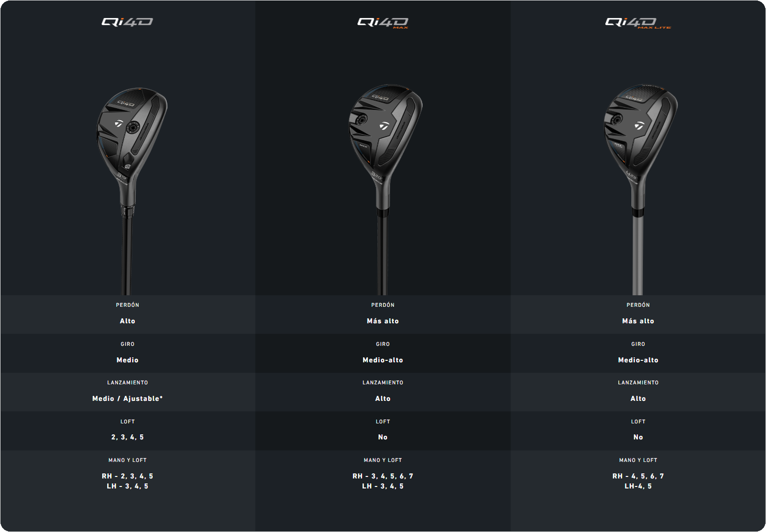The width and height of the screenshot is (766, 532).
Task: Click "LH - 3, 4, 5" under Qi4D
Action: click(x=128, y=486)
